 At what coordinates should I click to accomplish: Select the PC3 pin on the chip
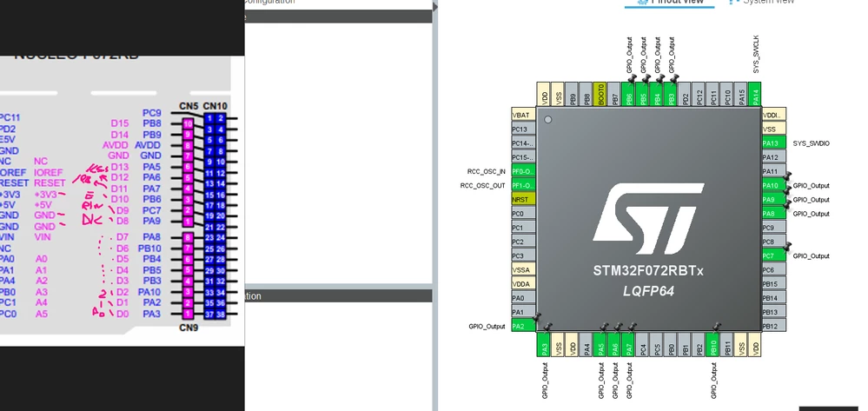[x=524, y=256]
